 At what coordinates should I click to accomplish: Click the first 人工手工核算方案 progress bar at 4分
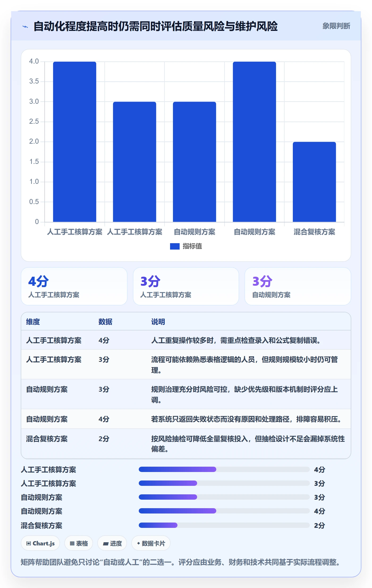point(224,469)
